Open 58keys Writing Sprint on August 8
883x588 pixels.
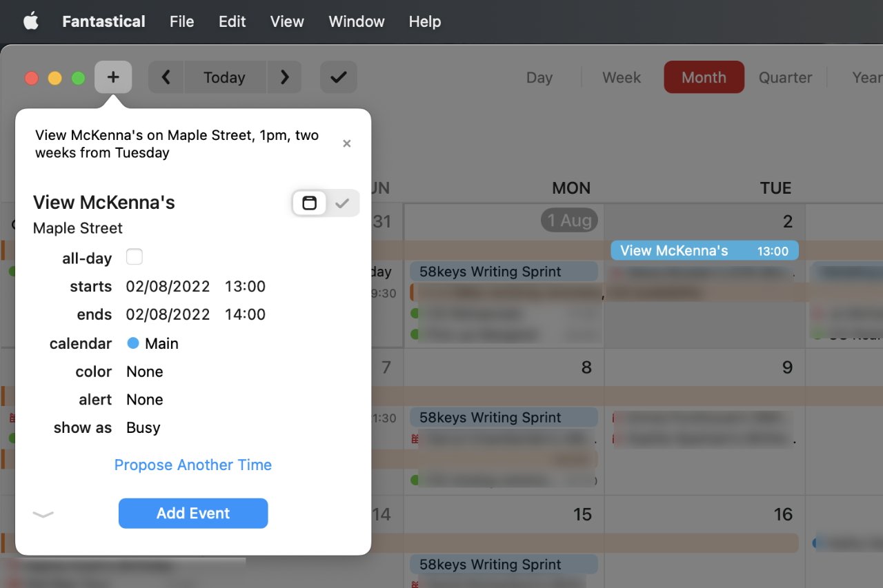coord(504,418)
